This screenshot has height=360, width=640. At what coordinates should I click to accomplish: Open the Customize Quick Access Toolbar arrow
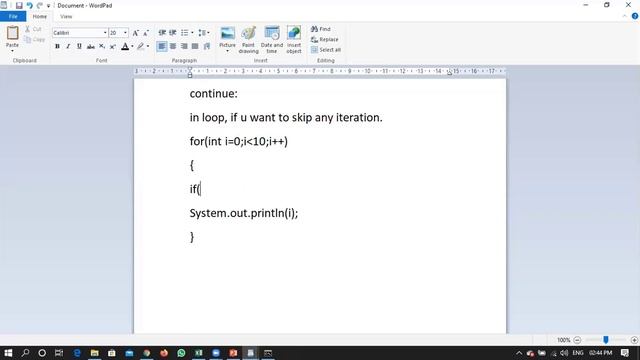[48, 6]
